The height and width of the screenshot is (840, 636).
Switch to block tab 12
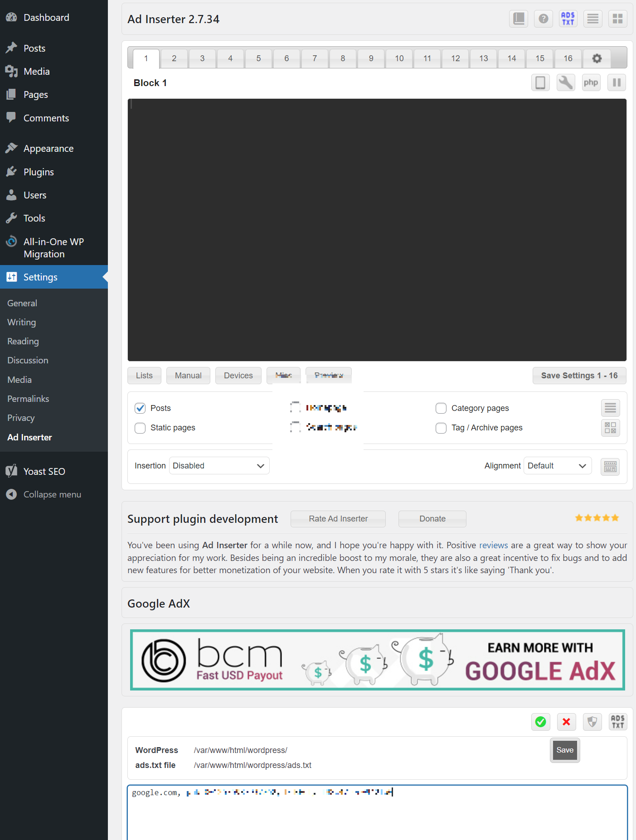coord(455,58)
